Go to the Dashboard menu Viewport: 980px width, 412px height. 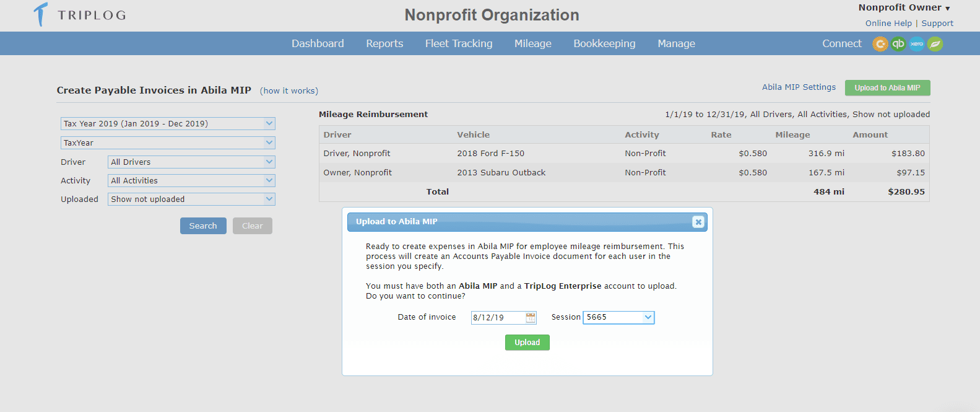[x=318, y=43]
